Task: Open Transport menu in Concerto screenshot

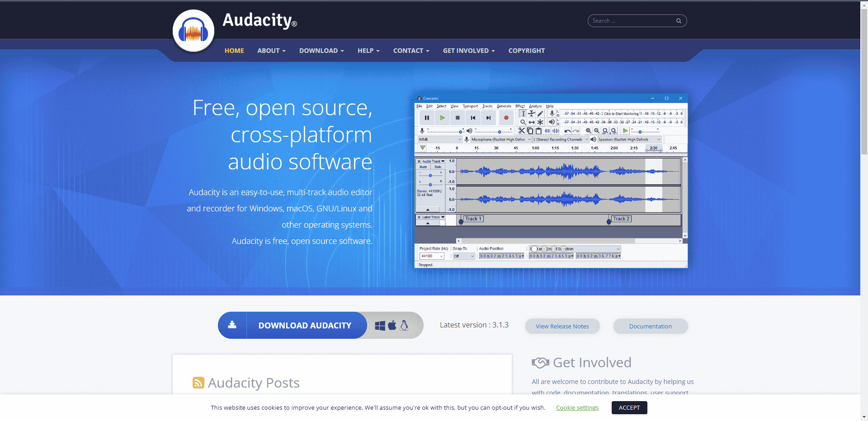Action: point(470,106)
